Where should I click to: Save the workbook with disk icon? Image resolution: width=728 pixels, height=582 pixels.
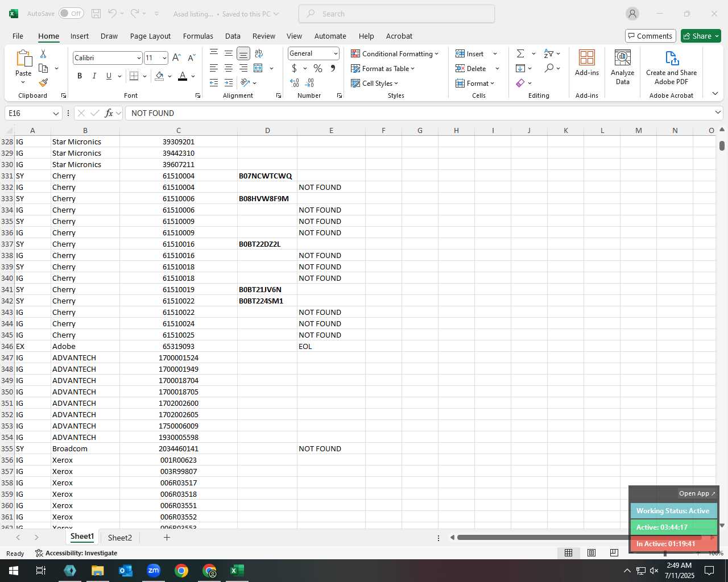pyautogui.click(x=96, y=14)
